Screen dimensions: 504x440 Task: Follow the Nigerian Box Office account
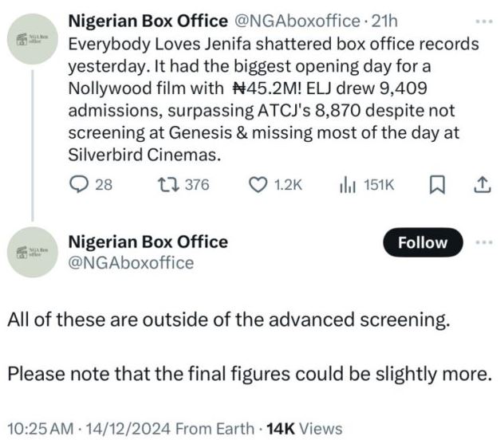[x=422, y=243]
